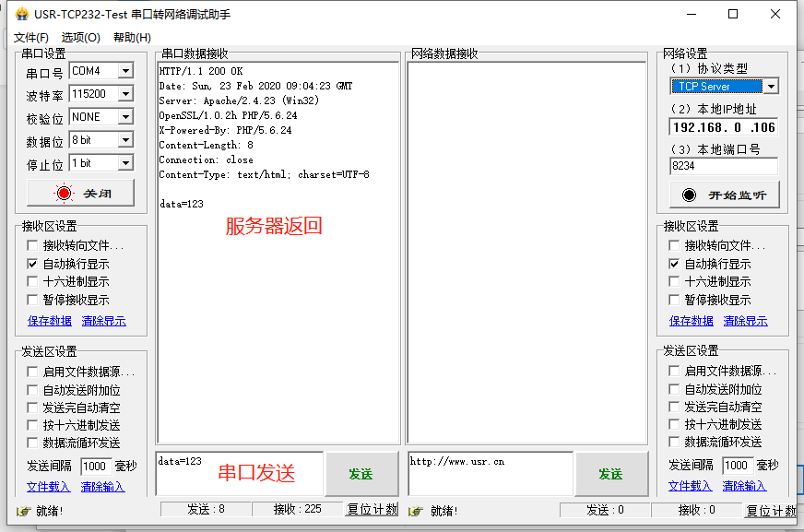Click the local port 8234 input field
804x532 pixels.
pos(723,166)
